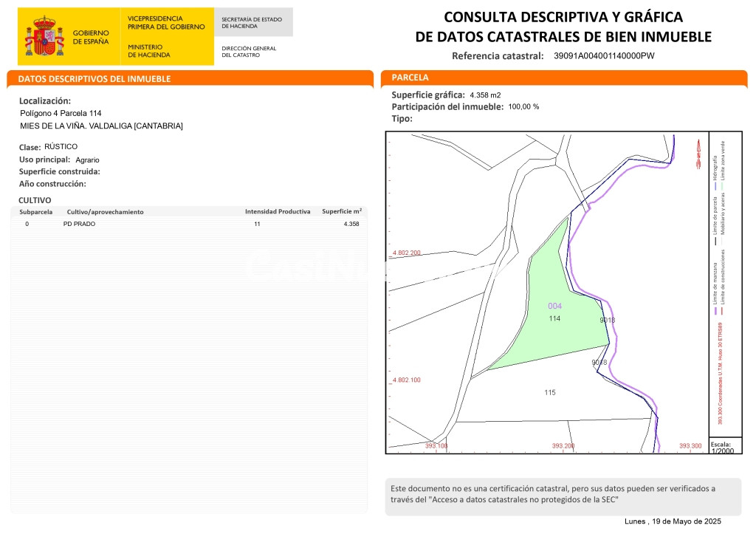Click the purple 004 polygon label
756x534 pixels.
pos(554,306)
